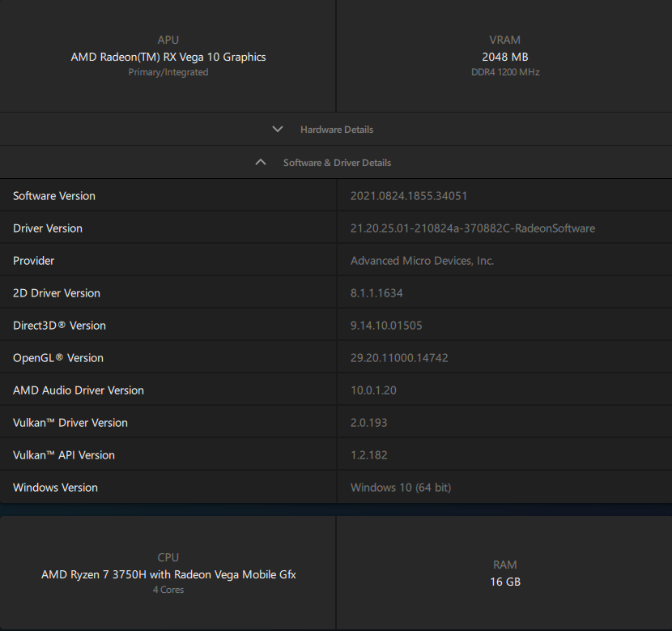The height and width of the screenshot is (631, 672).
Task: Select the AMD Audio Driver Version label
Action: click(x=79, y=390)
